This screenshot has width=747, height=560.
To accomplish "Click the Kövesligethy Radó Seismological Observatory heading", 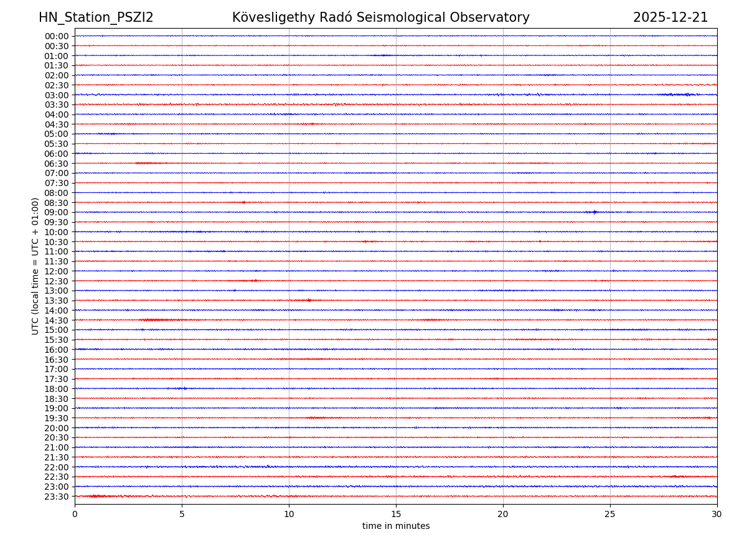I will point(380,17).
